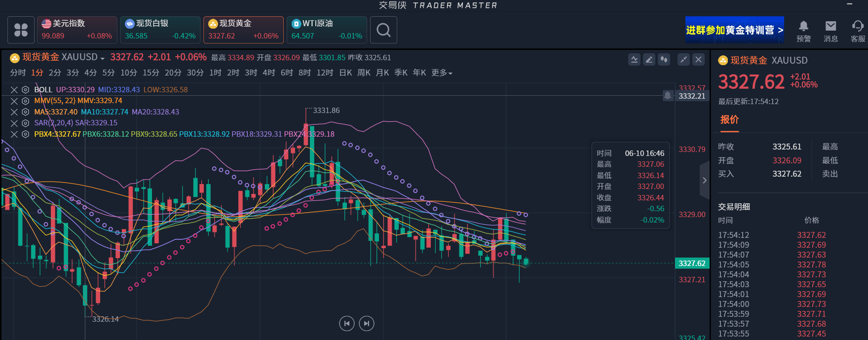Viewport: 868px width, 340px height.
Task: Switch to the 日K timeframe
Action: click(x=345, y=73)
